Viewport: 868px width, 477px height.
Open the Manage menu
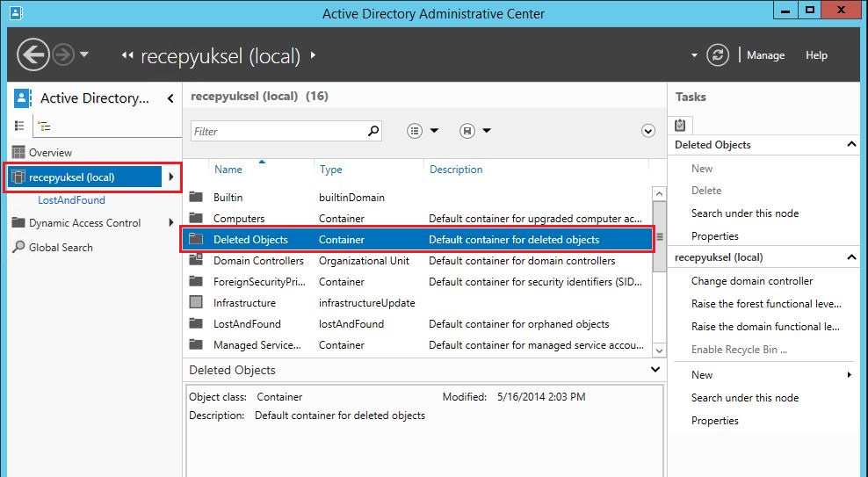coord(765,55)
